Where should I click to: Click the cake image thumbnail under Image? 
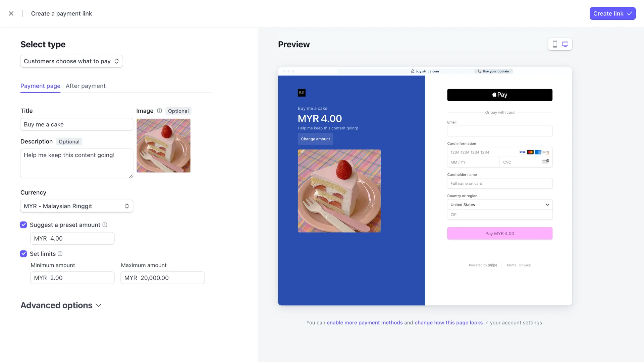163,145
